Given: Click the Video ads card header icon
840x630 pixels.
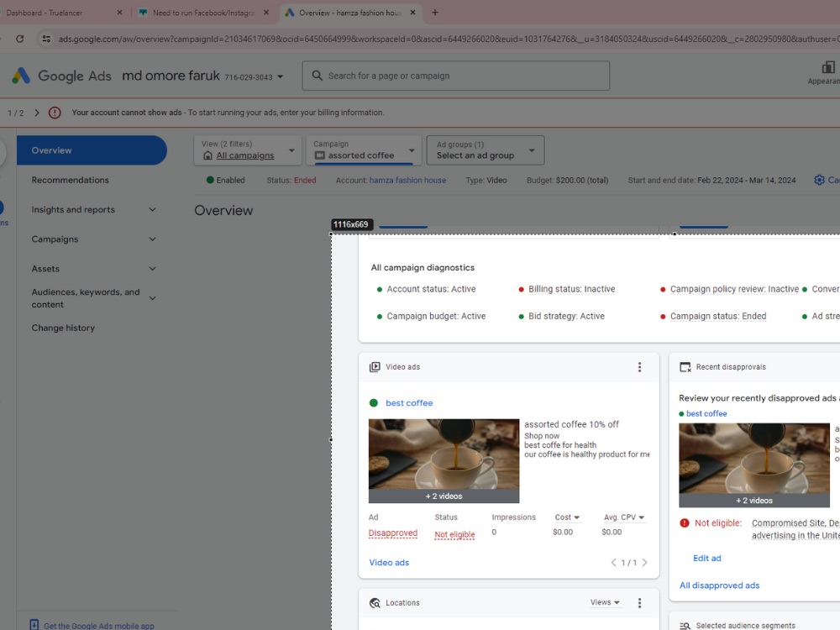Looking at the screenshot, I should pyautogui.click(x=375, y=367).
